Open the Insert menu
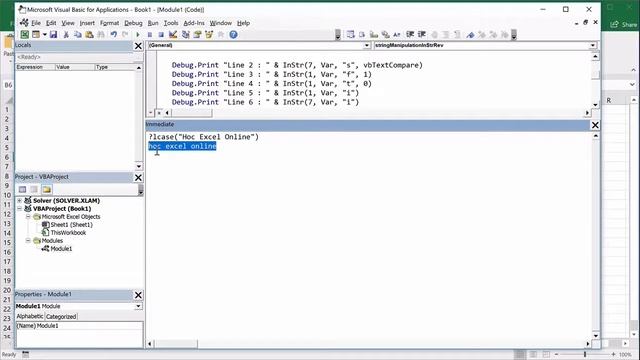This screenshot has height=360, width=640. (x=87, y=23)
